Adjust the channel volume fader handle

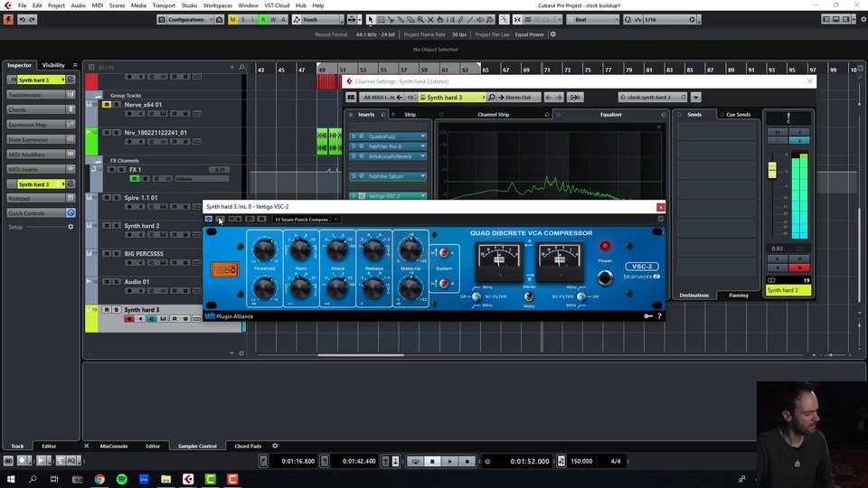(x=772, y=171)
